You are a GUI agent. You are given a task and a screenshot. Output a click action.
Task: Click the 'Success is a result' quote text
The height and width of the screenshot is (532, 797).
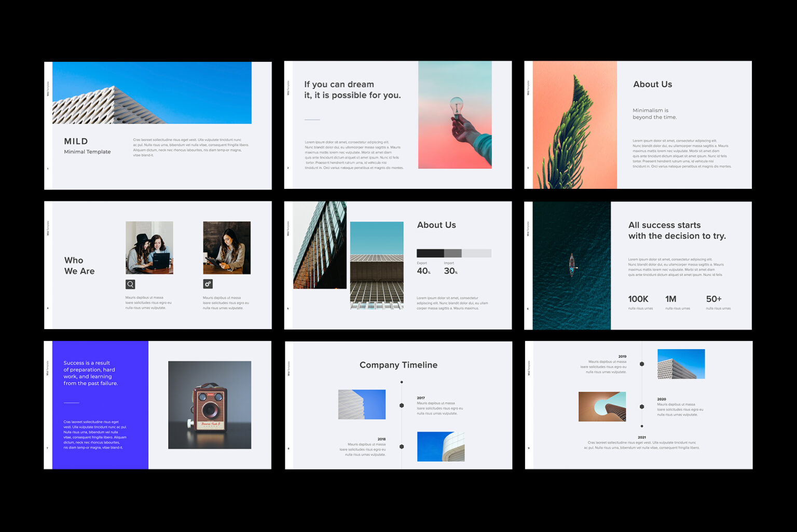91,373
